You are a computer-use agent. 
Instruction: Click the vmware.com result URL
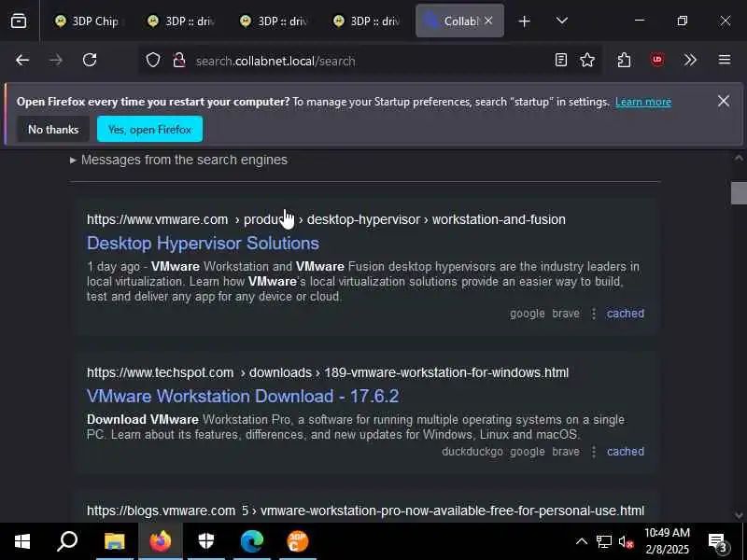pos(326,219)
